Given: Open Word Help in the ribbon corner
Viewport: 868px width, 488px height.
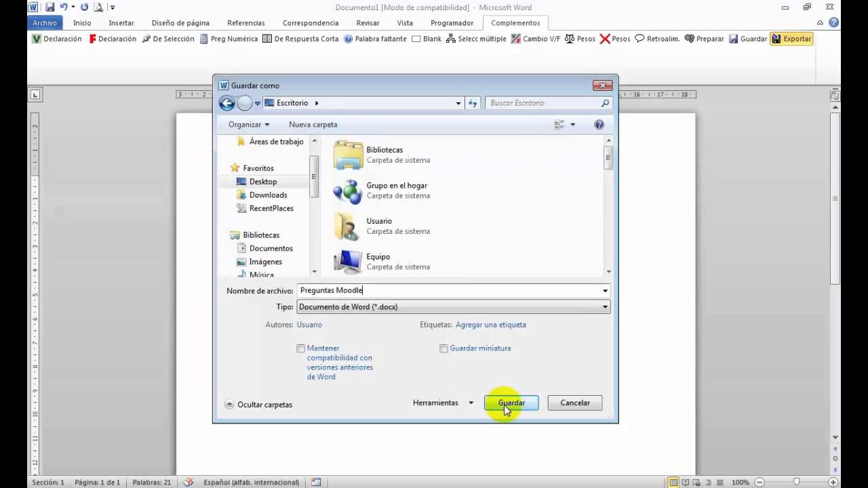Looking at the screenshot, I should click(x=833, y=22).
